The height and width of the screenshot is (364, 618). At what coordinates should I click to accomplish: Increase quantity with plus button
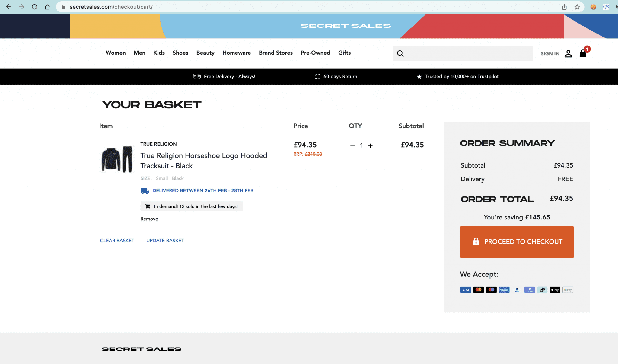(370, 145)
